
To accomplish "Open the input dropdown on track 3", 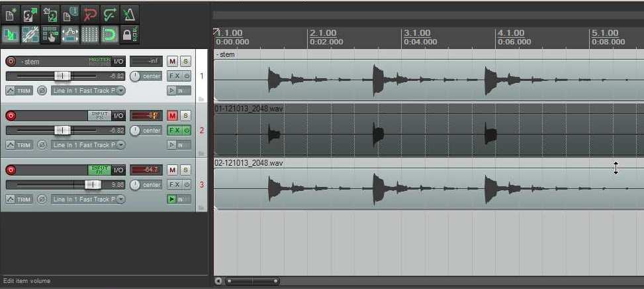I will tap(88, 199).
